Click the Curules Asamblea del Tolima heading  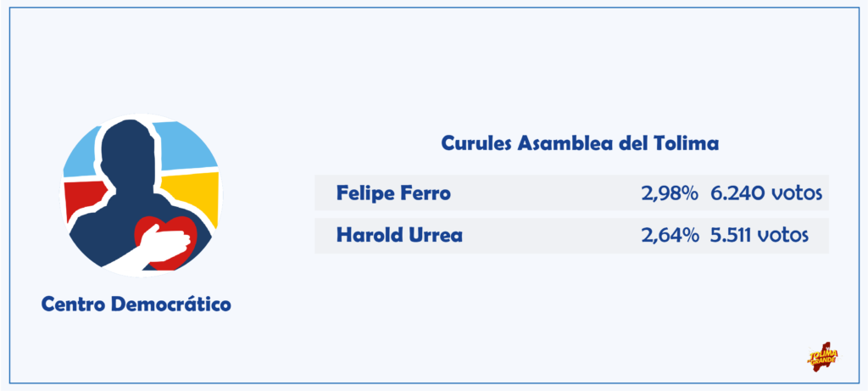coord(580,144)
